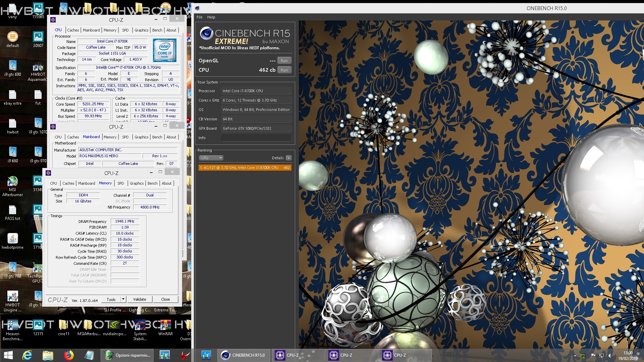Open the 'hwbot' text file icon

click(x=12, y=126)
